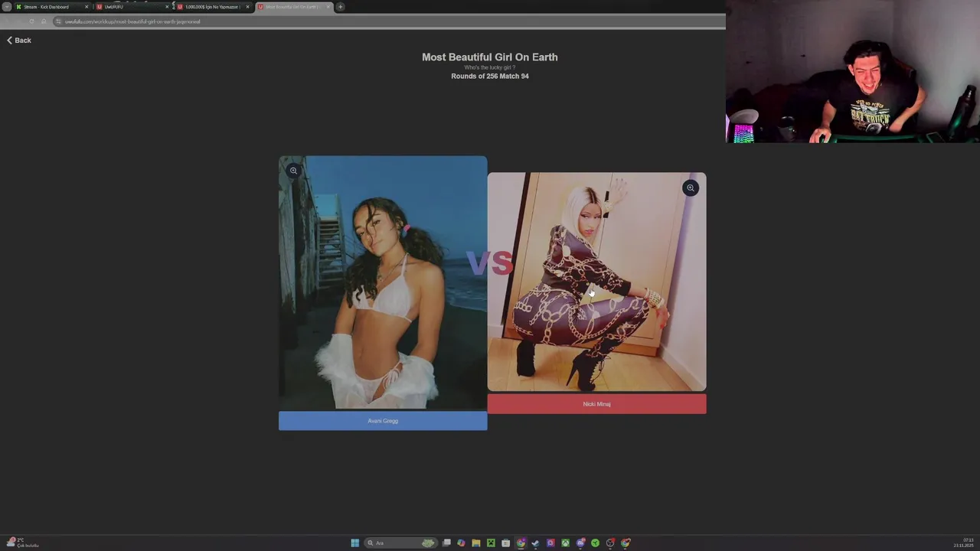The image size is (980, 551).
Task: Open a new browser tab
Action: (340, 7)
